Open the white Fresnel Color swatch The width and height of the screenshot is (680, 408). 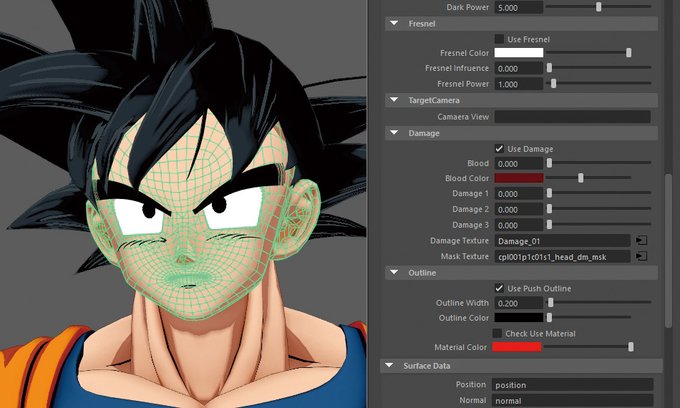(x=519, y=53)
